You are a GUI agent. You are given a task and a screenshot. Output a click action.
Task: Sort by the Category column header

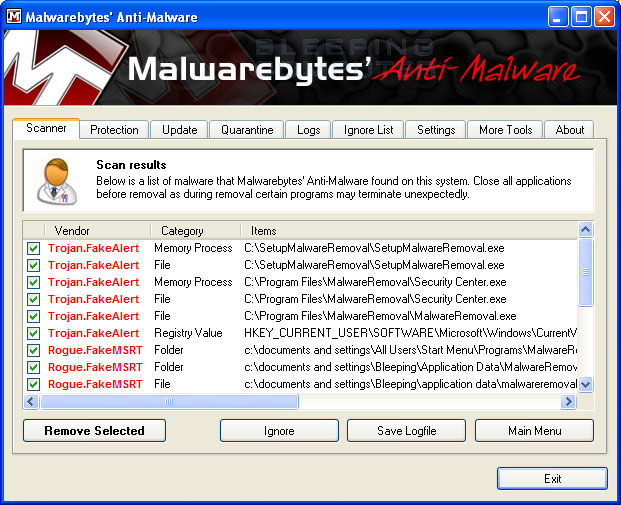196,231
